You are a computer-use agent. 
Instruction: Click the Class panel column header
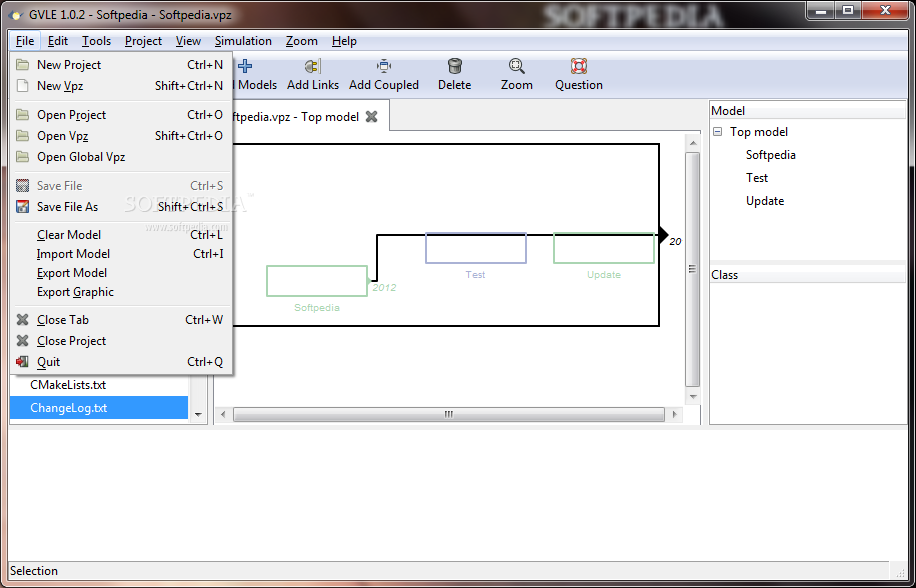tap(808, 275)
